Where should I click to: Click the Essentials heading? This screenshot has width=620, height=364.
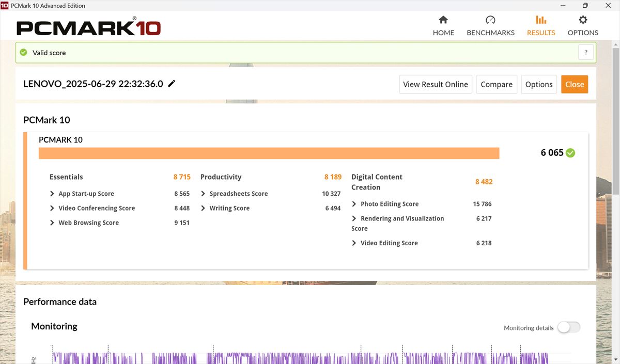pyautogui.click(x=66, y=177)
